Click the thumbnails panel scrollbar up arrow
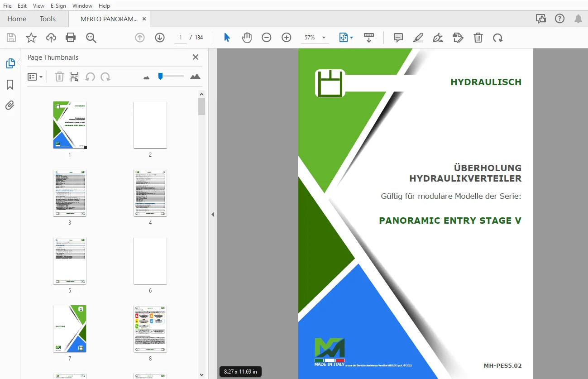The height and width of the screenshot is (379, 588). [201, 94]
